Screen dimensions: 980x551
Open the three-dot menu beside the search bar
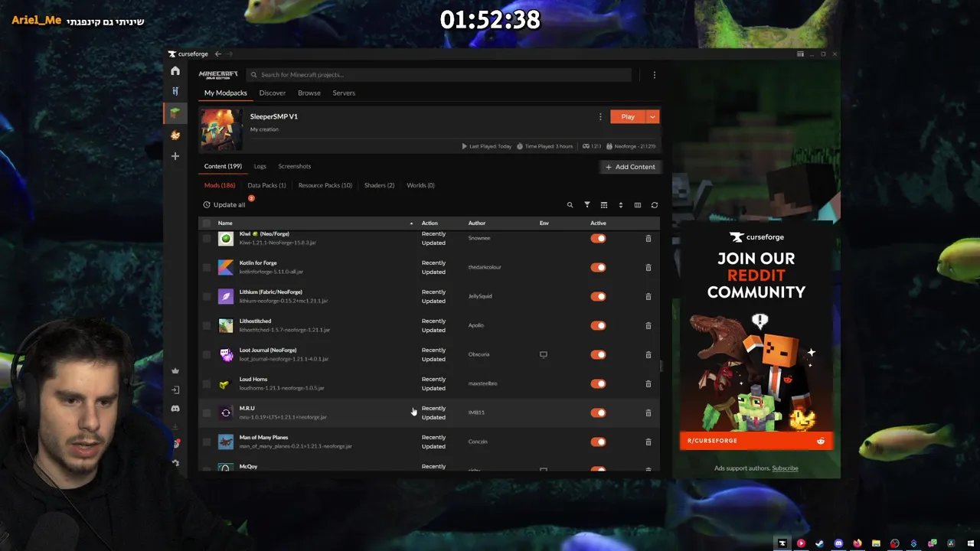coord(654,75)
